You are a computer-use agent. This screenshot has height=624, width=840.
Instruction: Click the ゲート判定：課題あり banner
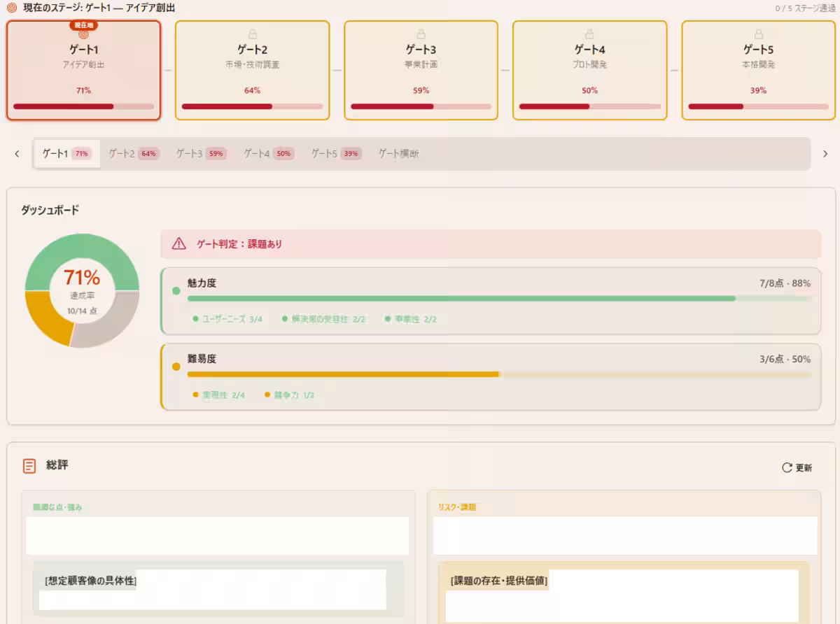(x=491, y=244)
